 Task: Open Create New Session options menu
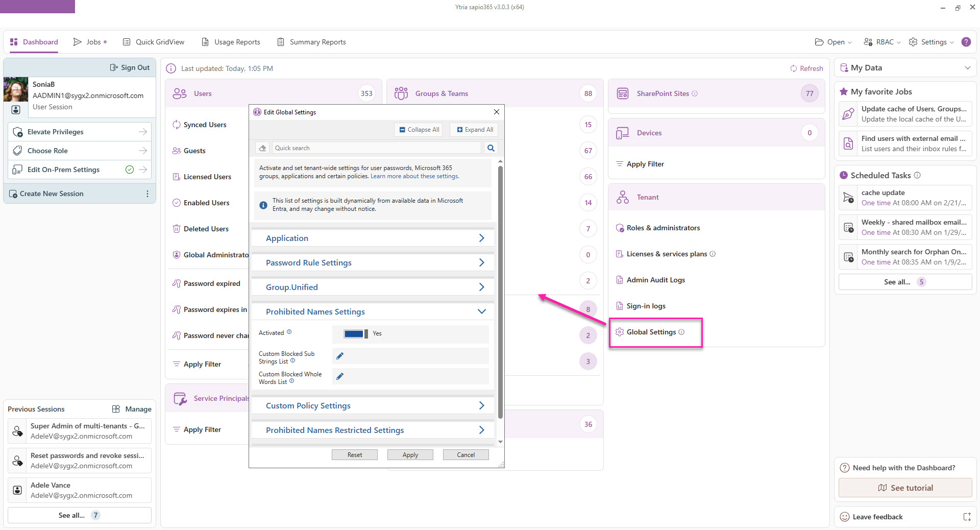[147, 194]
